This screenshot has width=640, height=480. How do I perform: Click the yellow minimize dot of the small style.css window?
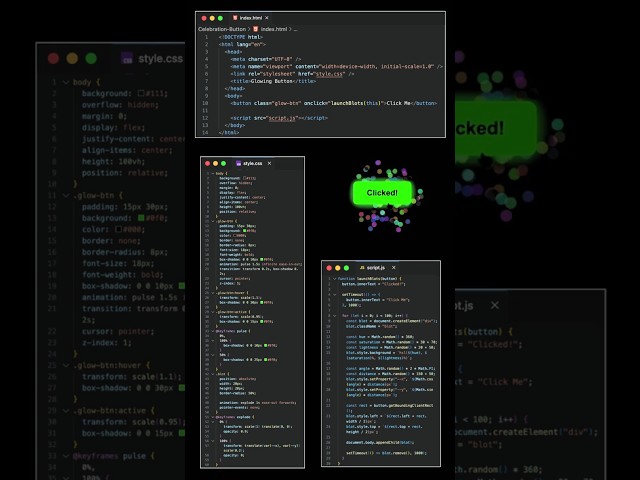tap(216, 163)
